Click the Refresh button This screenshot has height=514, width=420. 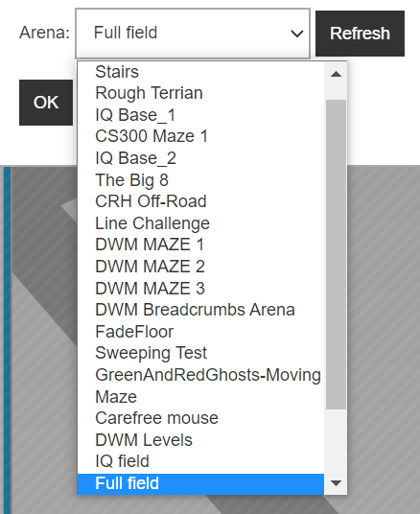click(360, 34)
